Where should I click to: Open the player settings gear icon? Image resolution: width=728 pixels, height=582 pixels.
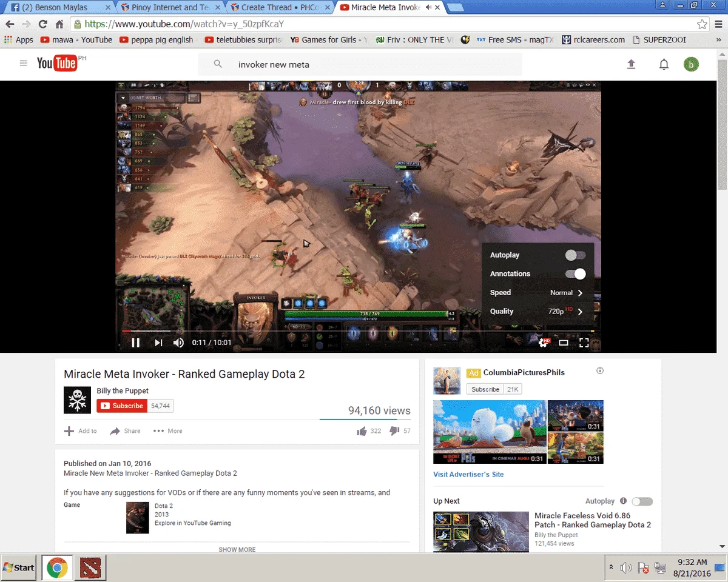[544, 343]
